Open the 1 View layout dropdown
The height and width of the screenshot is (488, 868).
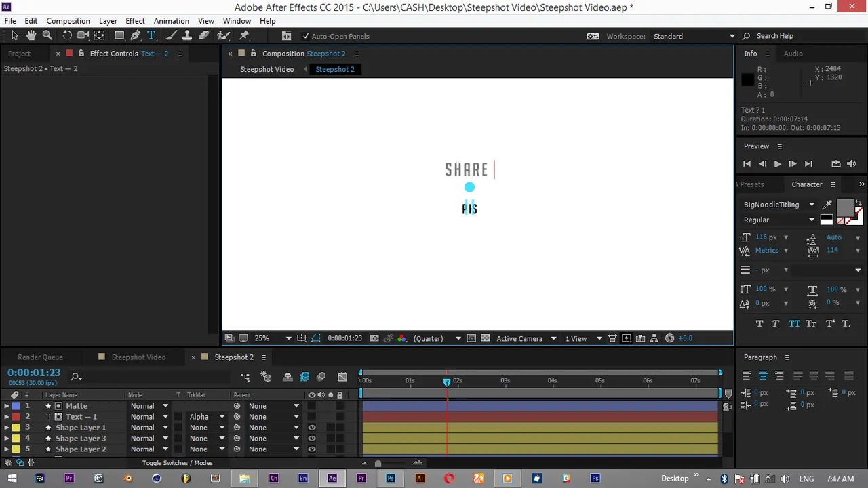583,338
